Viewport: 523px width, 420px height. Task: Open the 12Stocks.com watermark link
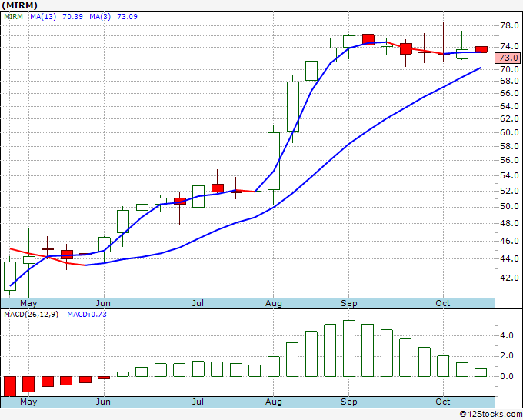pyautogui.click(x=490, y=414)
